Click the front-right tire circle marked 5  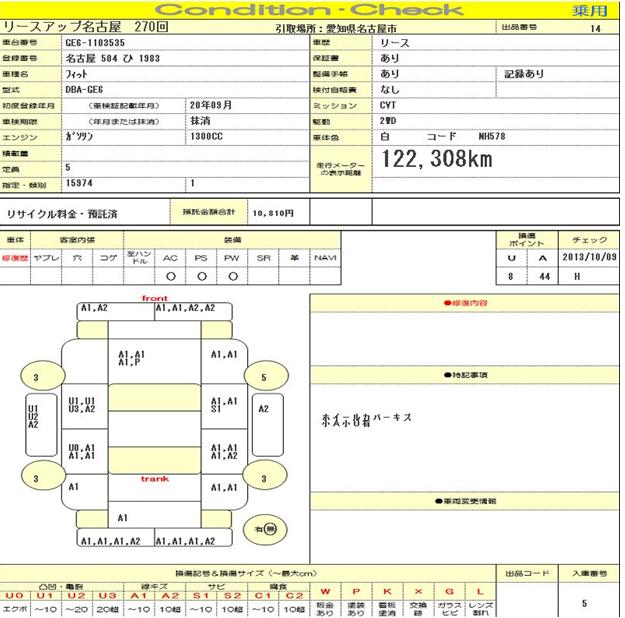[x=263, y=378]
